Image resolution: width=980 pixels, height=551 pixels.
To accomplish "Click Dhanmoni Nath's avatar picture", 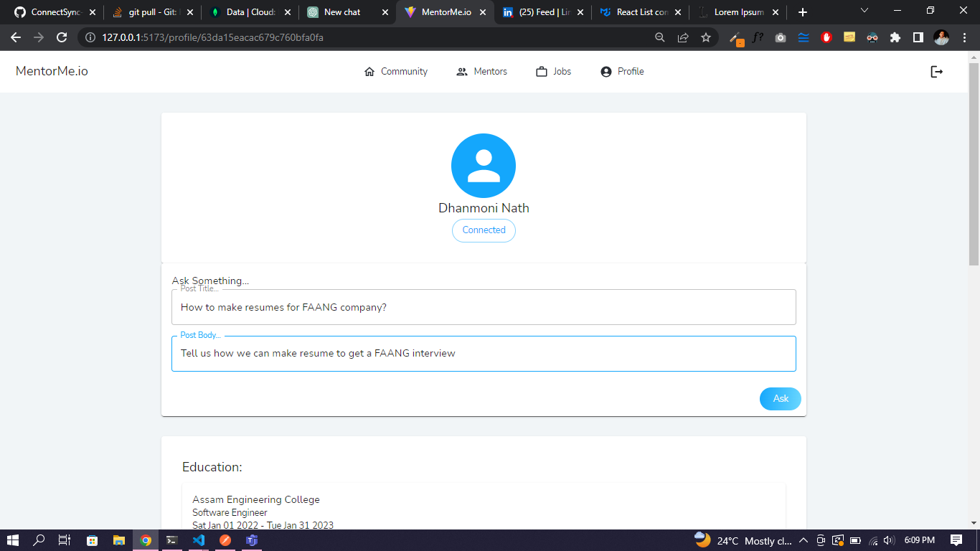I will pos(483,165).
